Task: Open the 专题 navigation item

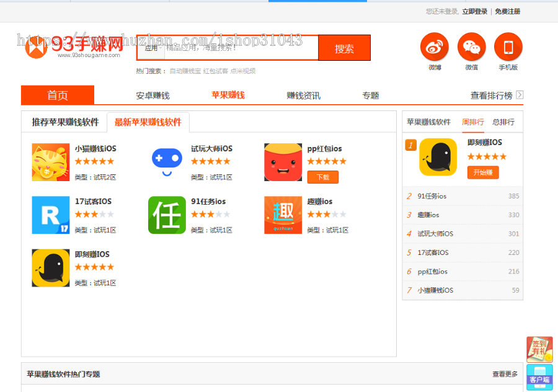Action: 371,96
